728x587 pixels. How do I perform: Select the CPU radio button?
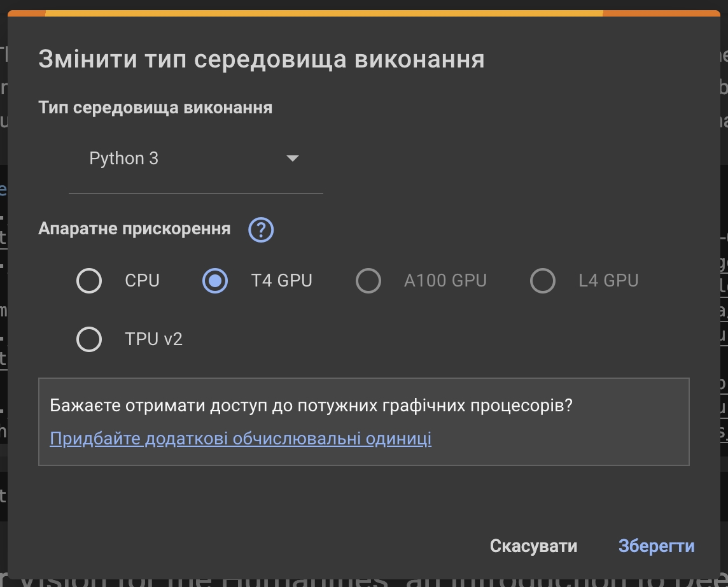tap(89, 281)
